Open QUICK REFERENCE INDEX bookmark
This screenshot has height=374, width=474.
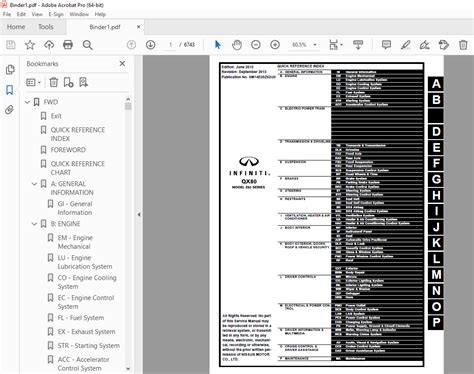coord(78,134)
